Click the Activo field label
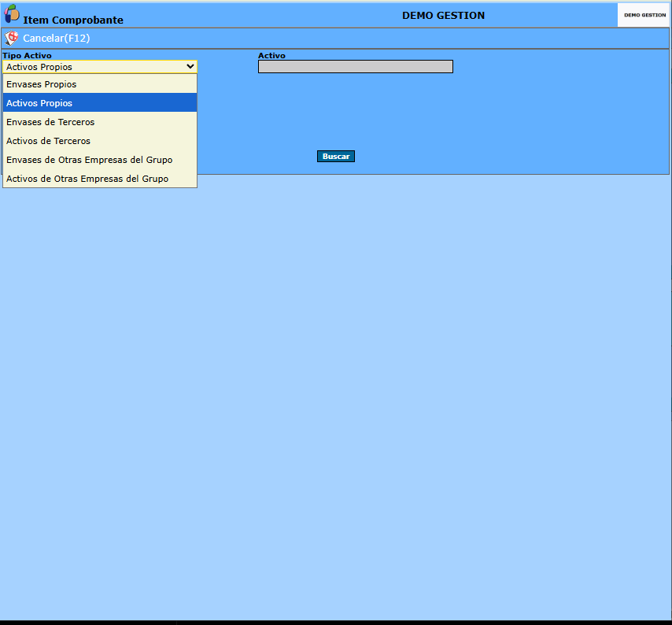 point(271,55)
